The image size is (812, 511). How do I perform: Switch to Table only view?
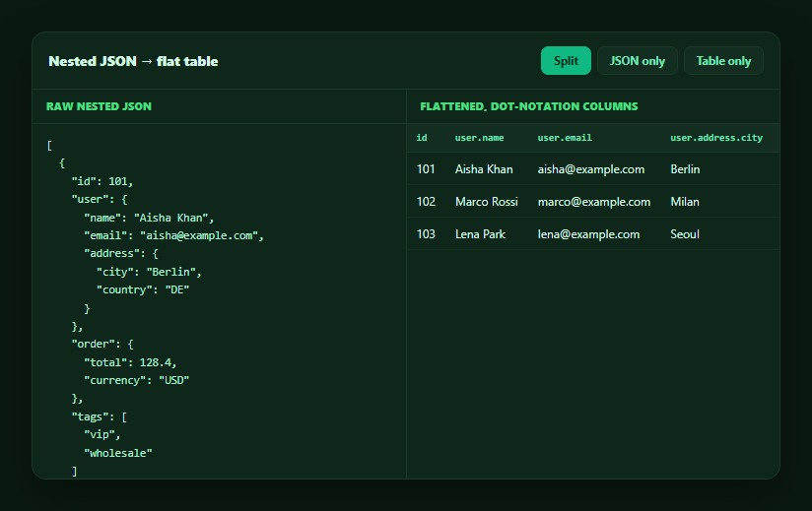pos(723,60)
